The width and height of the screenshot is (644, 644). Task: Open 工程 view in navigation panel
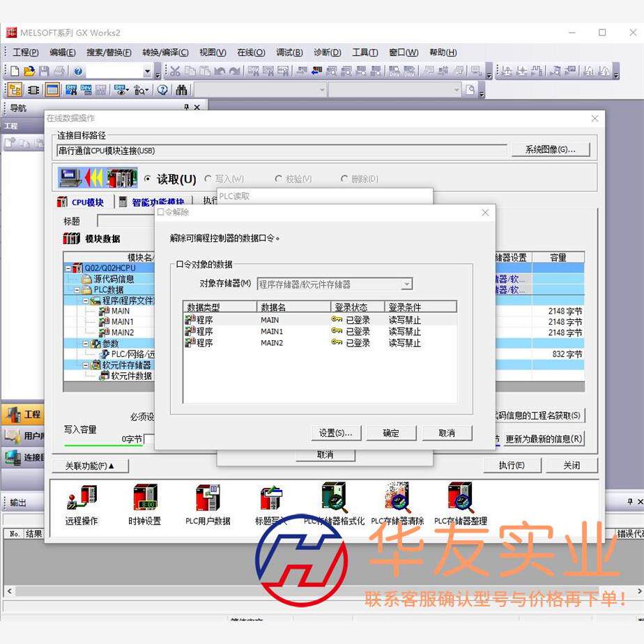[x=23, y=415]
